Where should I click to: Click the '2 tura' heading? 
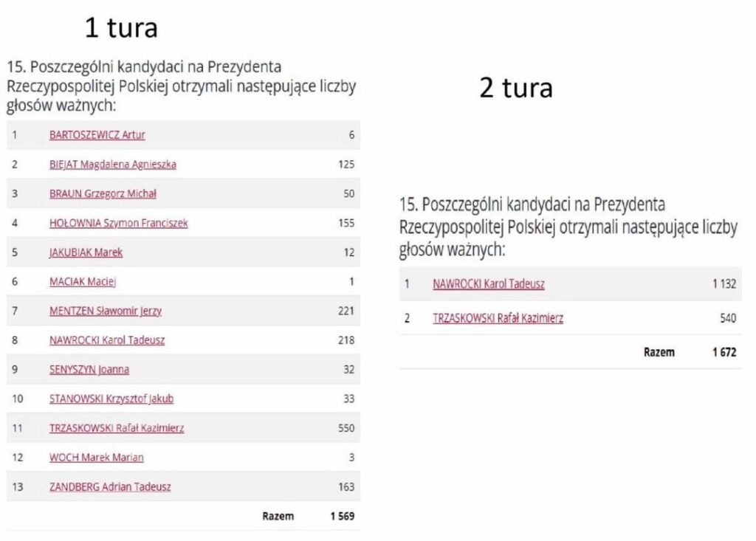[516, 88]
